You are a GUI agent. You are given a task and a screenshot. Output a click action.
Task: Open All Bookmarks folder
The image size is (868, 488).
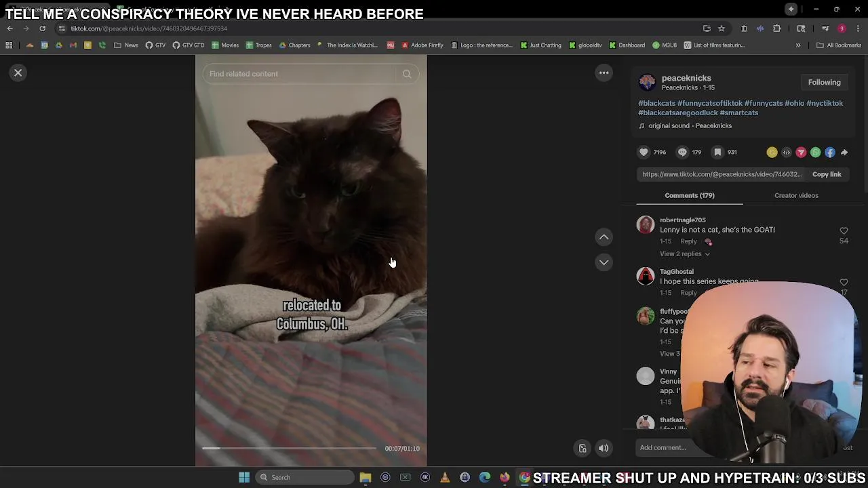839,45
